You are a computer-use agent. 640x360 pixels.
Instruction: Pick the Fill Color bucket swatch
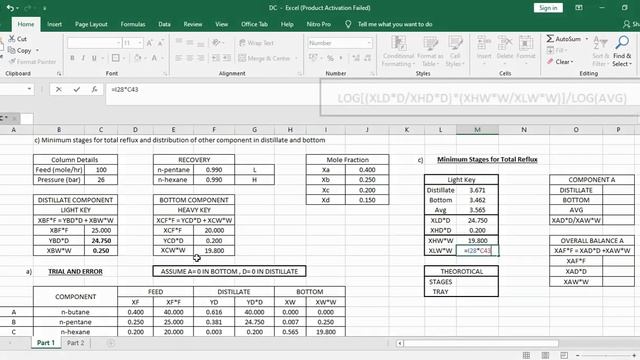(x=138, y=58)
